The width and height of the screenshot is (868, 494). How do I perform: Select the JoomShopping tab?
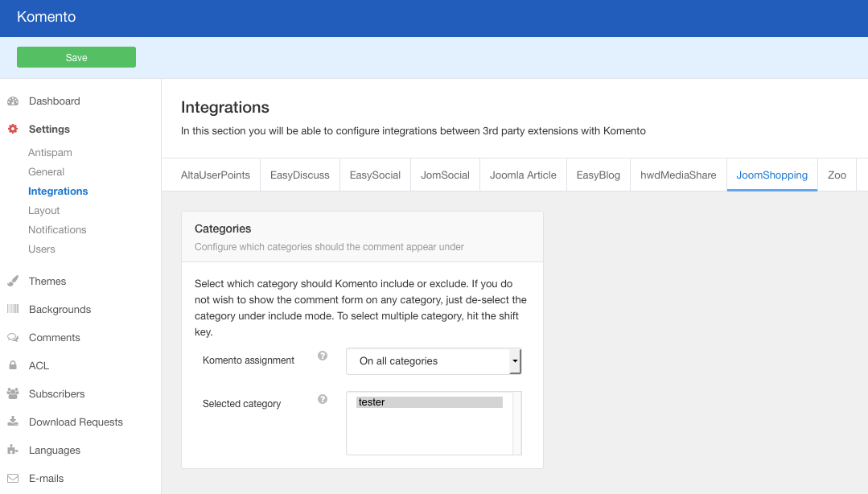(x=771, y=175)
